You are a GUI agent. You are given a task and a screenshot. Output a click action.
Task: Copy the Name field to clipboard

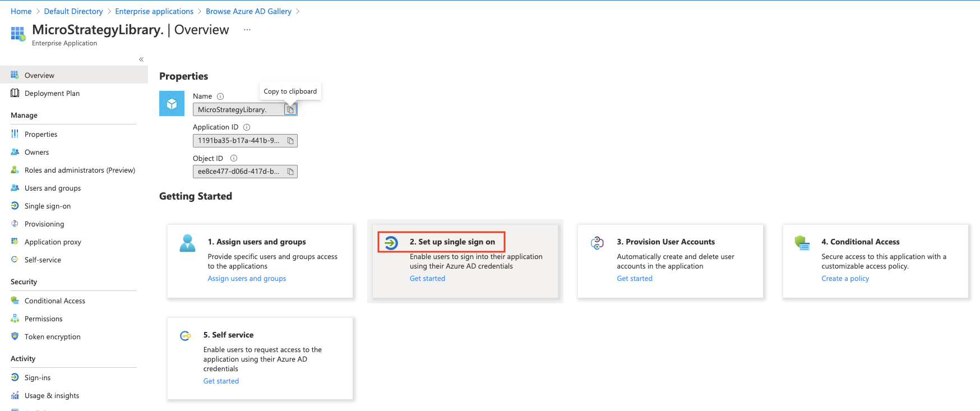[290, 110]
